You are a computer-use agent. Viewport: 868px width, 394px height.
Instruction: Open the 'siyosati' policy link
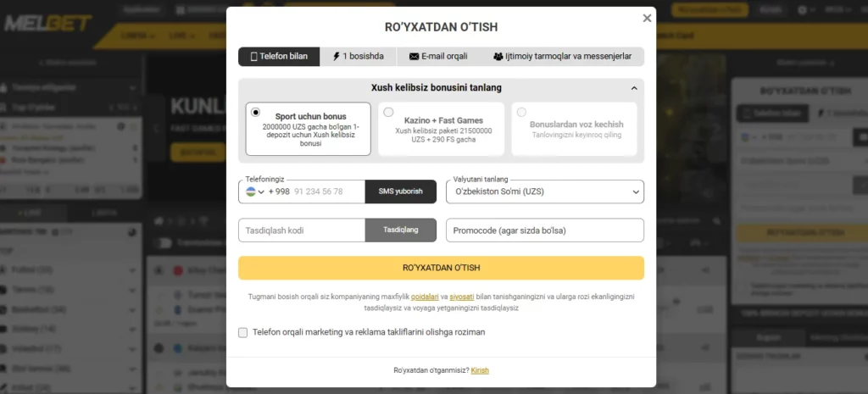pyautogui.click(x=460, y=297)
